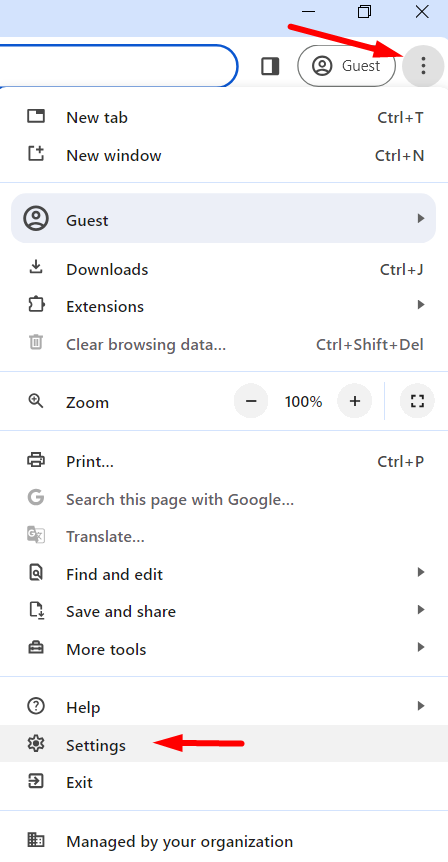Open the three-dot Chrome menu button

(x=423, y=66)
